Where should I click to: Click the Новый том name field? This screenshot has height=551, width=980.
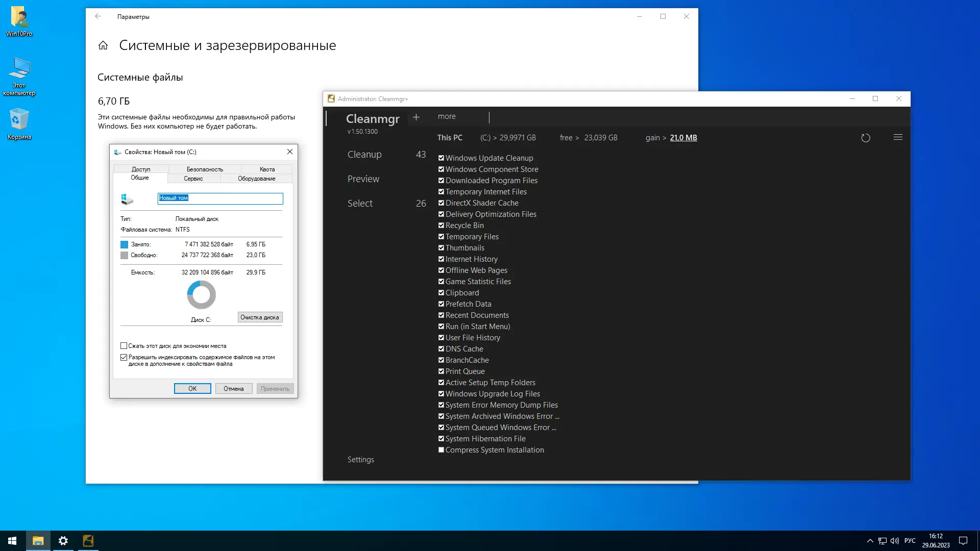click(x=220, y=198)
